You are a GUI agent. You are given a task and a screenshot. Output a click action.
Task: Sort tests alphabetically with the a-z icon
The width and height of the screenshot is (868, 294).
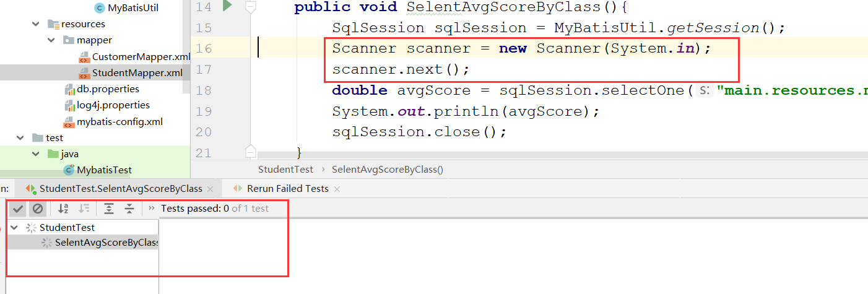coord(63,209)
